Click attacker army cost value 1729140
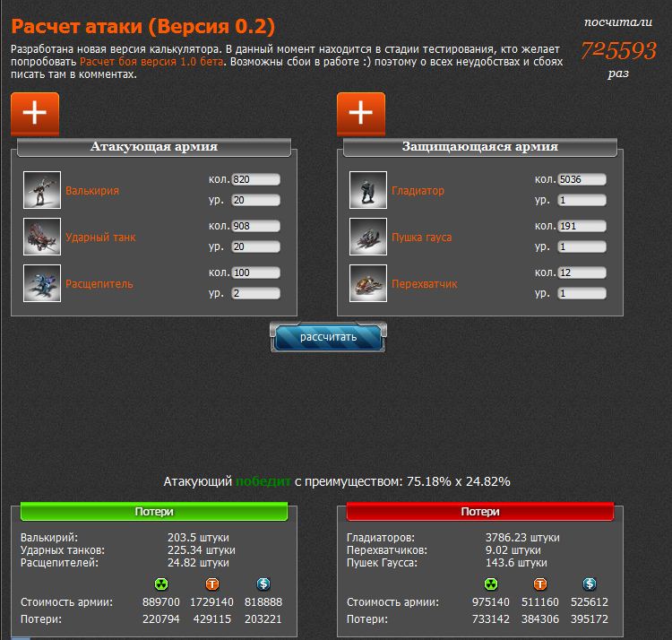This screenshot has width=672, height=640. pos(211,601)
